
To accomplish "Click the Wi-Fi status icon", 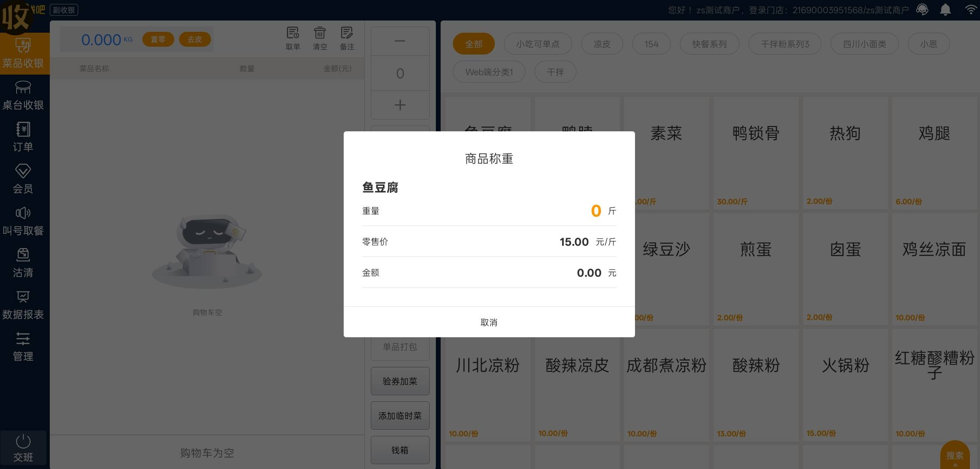I will click(x=971, y=10).
